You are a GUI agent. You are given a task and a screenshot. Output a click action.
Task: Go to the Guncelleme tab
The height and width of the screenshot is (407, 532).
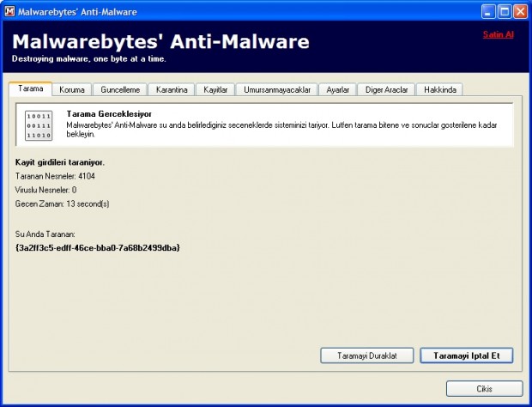122,89
